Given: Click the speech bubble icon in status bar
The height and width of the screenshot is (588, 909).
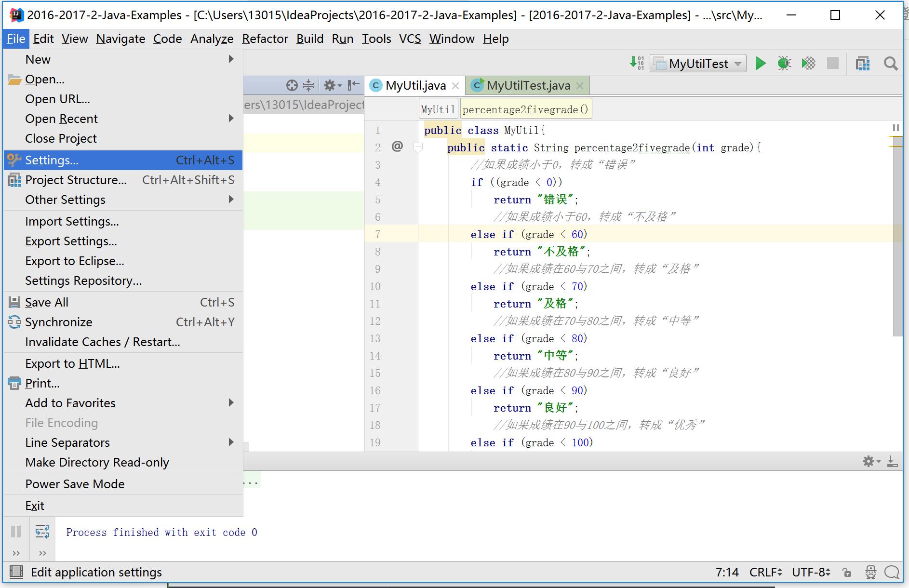Looking at the screenshot, I should pyautogui.click(x=892, y=572).
